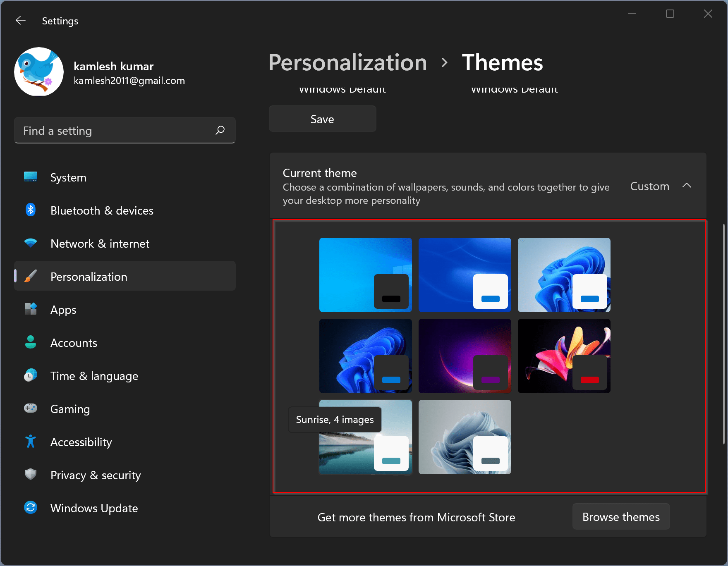
Task: Apply the purple Glow theme
Action: 465,356
